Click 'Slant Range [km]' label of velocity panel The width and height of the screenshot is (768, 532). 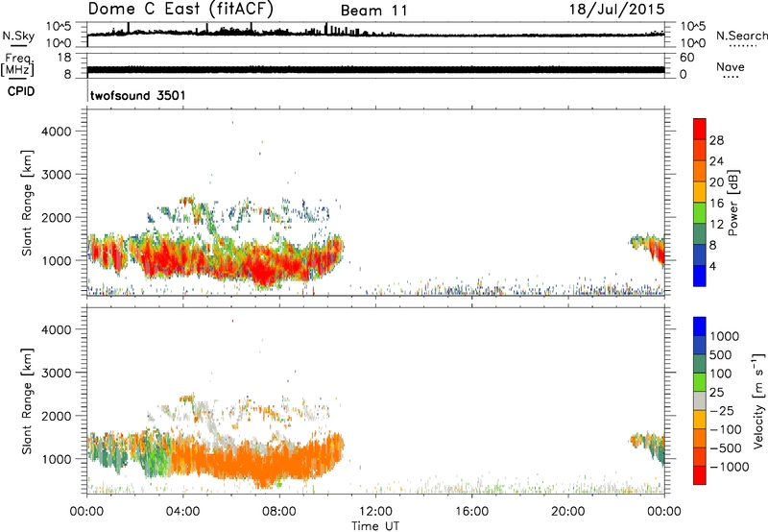[x=27, y=400]
